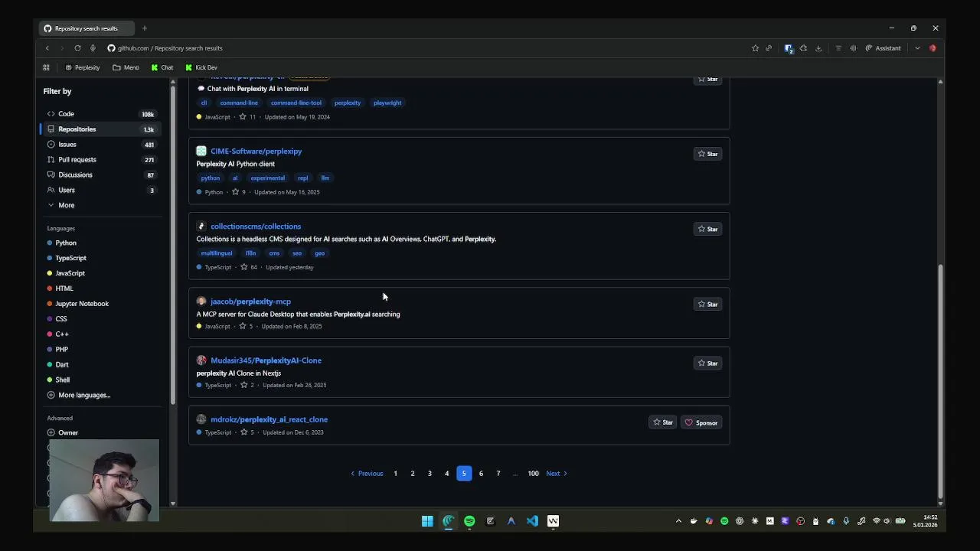Open the Chat bookmark
Screen dimensions: 980x551
(x=162, y=67)
